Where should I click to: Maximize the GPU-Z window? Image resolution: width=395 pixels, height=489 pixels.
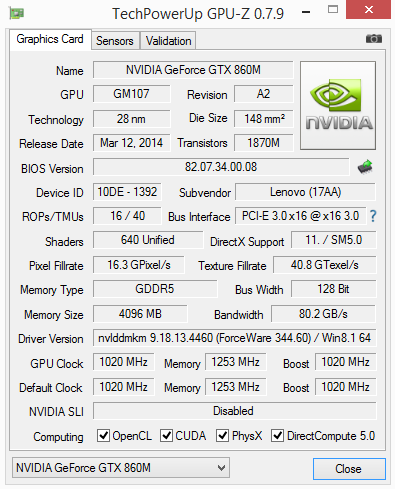coord(333,9)
